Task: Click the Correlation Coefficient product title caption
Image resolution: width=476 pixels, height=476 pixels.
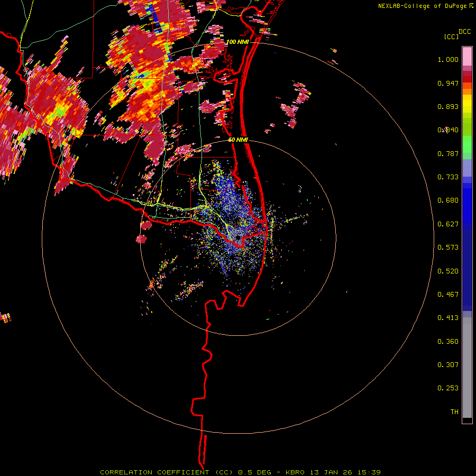Action: 240,472
